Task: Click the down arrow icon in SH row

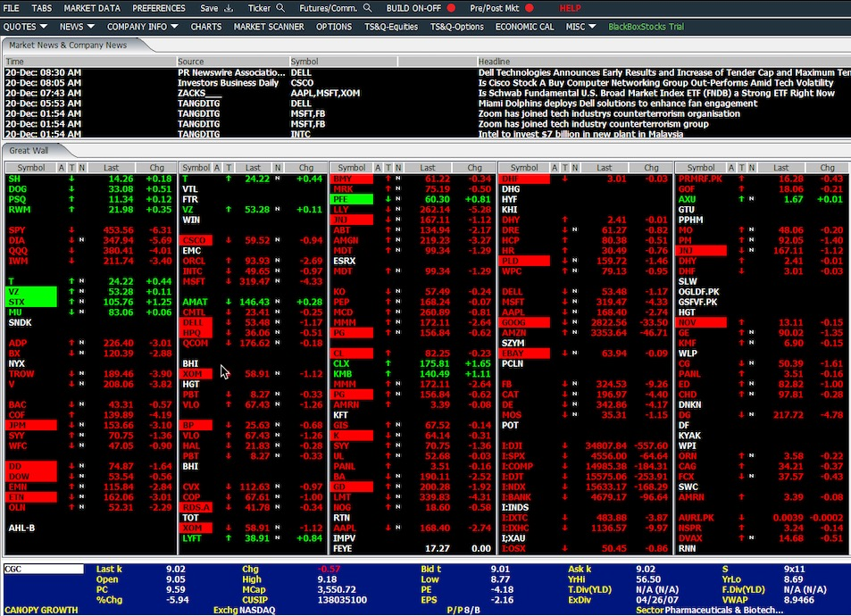Action: tap(71, 179)
